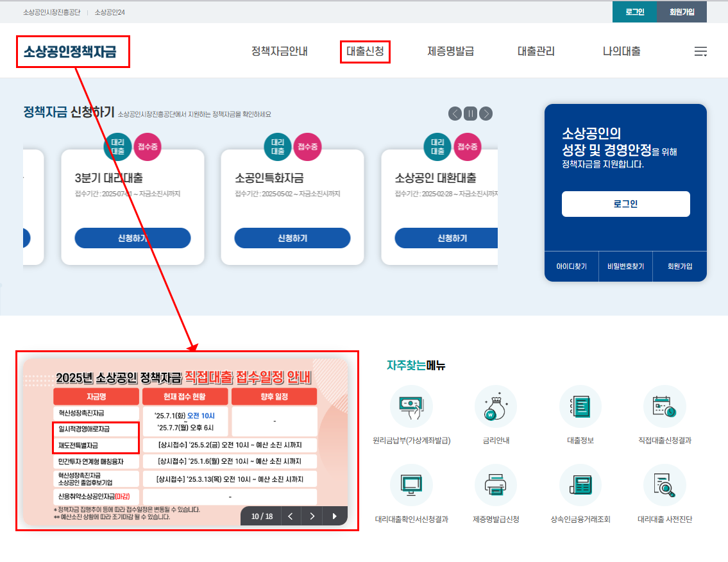Click 혁신성장촉진자금 row in banner
This screenshot has height=562, width=728.
[x=96, y=413]
